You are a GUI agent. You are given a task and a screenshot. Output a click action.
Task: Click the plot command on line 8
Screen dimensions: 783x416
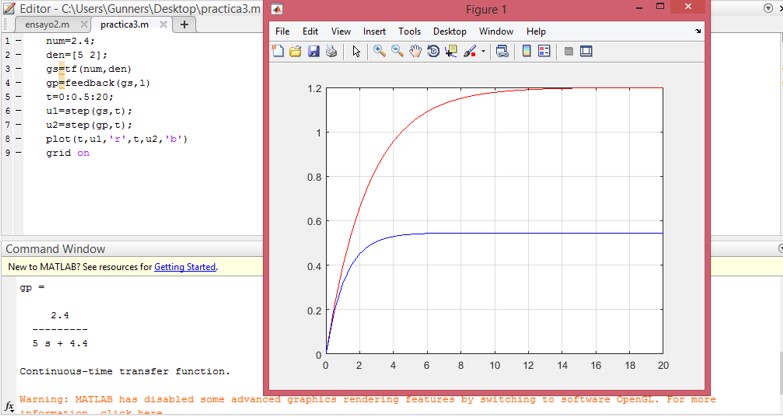click(x=116, y=139)
